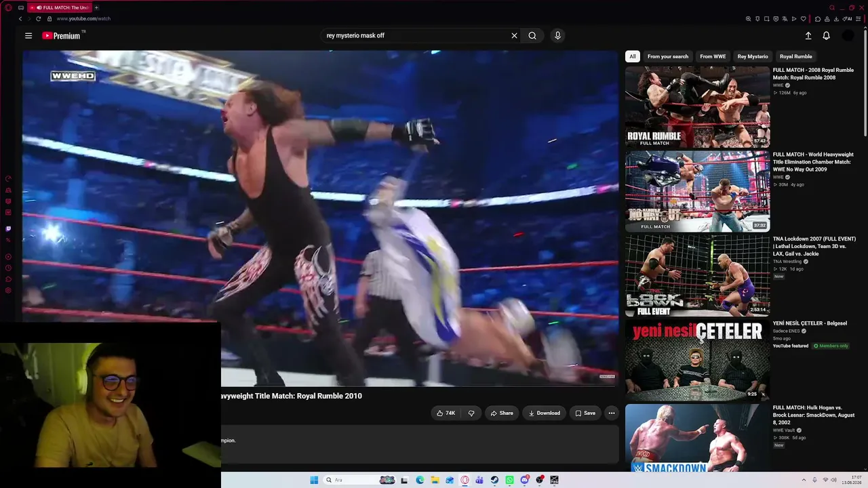Open the YouTube upload/create button
868x488 pixels.
(x=808, y=36)
